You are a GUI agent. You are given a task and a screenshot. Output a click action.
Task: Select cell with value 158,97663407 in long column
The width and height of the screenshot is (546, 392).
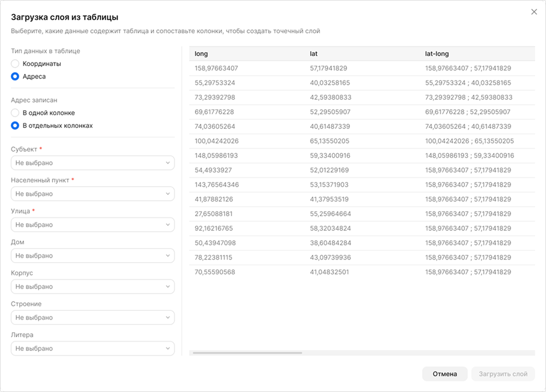[216, 69]
